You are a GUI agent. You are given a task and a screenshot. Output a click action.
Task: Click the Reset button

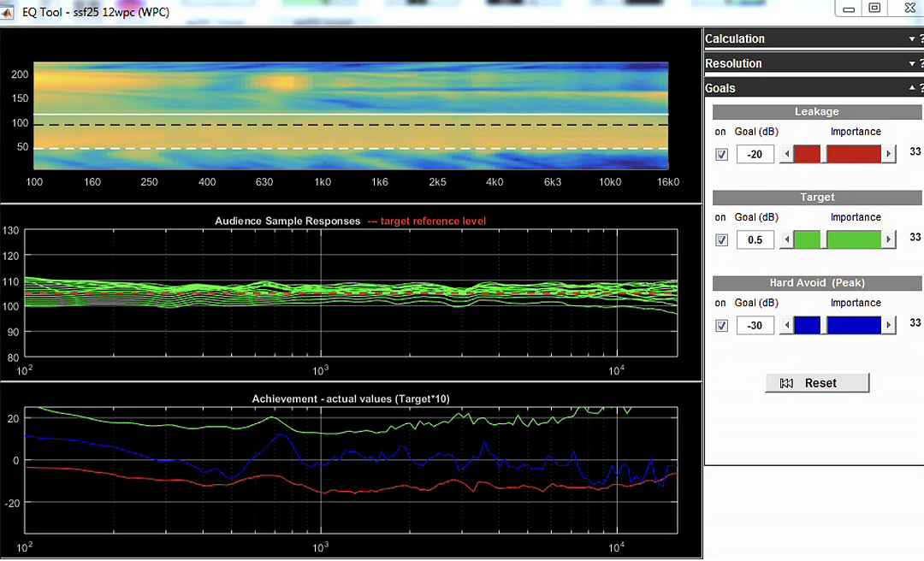pos(817,383)
